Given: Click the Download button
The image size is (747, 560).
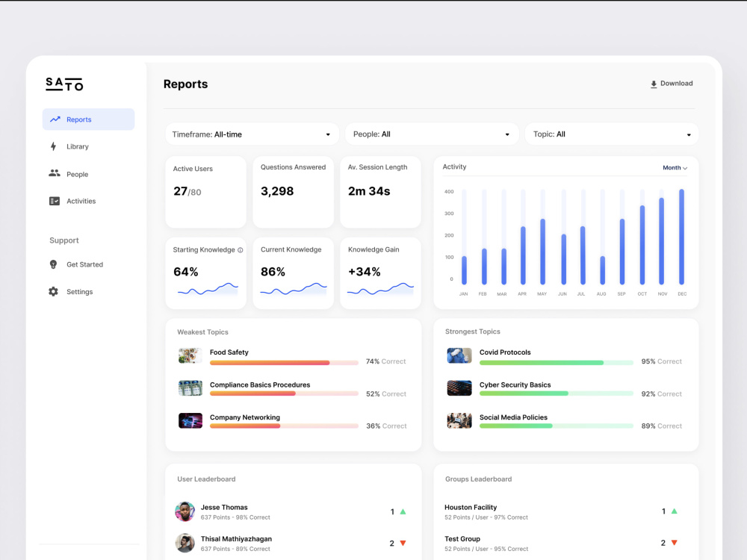Looking at the screenshot, I should click(672, 84).
